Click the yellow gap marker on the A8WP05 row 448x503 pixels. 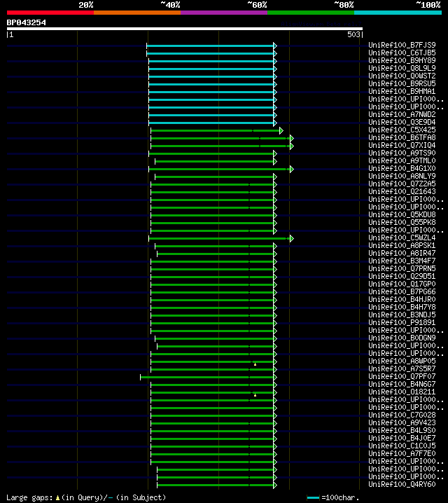pos(255,364)
